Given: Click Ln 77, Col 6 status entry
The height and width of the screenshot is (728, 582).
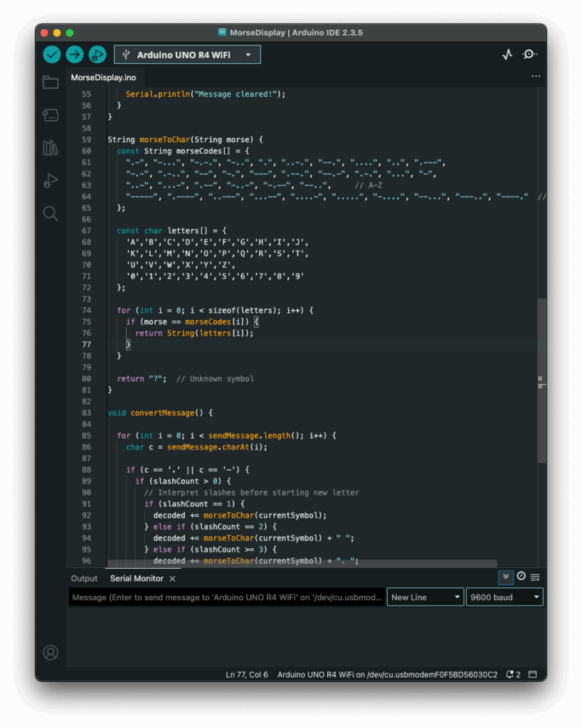Looking at the screenshot, I should point(247,675).
